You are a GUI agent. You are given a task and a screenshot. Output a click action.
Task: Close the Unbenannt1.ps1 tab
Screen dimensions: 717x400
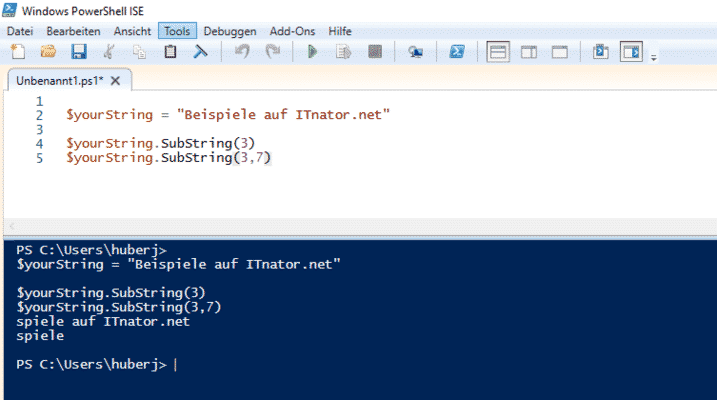click(x=115, y=80)
